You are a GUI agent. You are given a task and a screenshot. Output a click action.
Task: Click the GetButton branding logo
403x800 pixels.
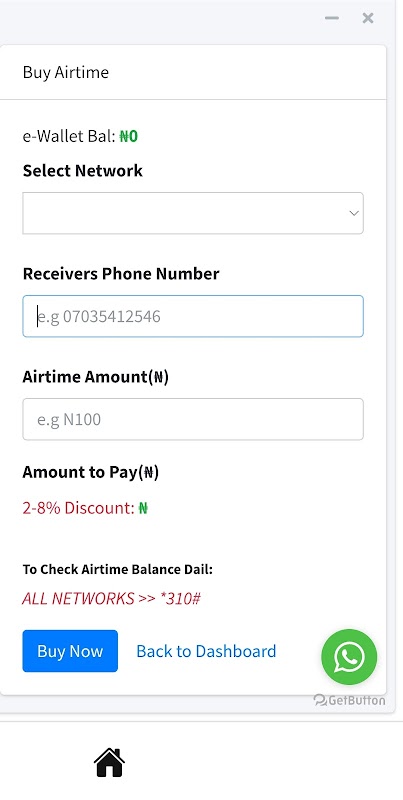tap(349, 700)
